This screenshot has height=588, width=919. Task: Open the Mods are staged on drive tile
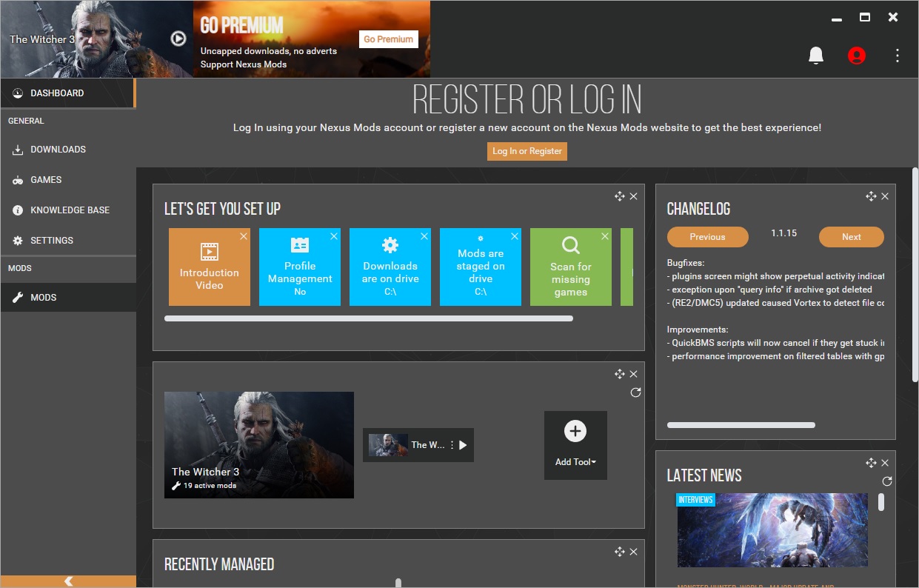(481, 267)
